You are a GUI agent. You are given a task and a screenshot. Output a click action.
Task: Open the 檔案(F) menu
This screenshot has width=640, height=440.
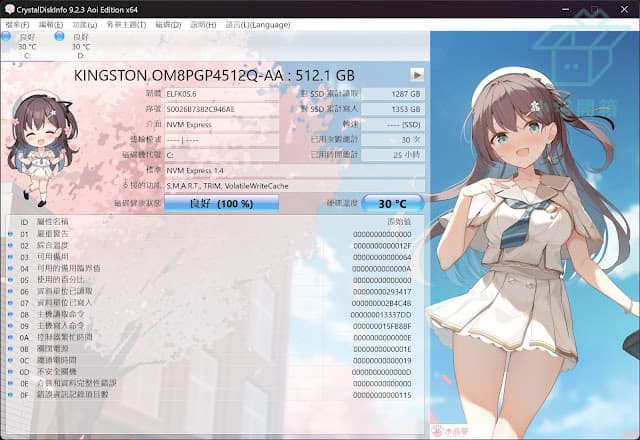click(18, 25)
